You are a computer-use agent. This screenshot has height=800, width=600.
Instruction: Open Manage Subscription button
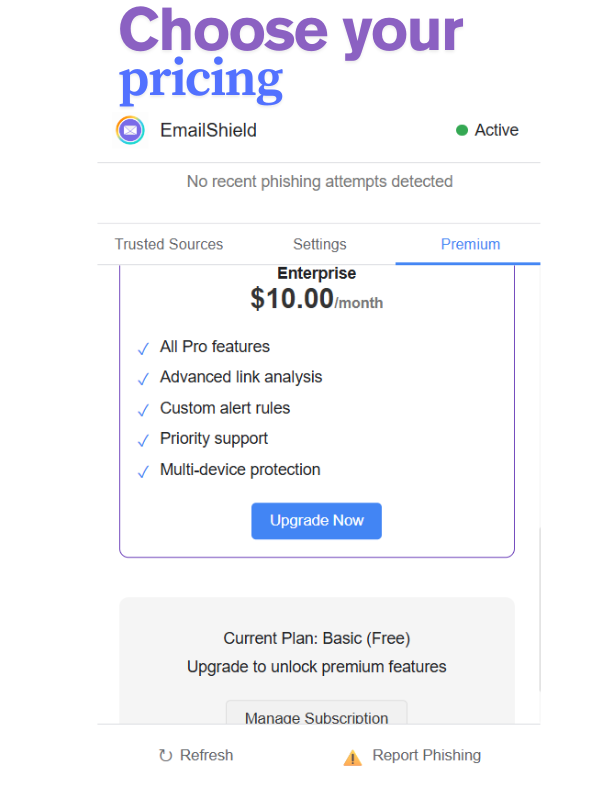316,713
